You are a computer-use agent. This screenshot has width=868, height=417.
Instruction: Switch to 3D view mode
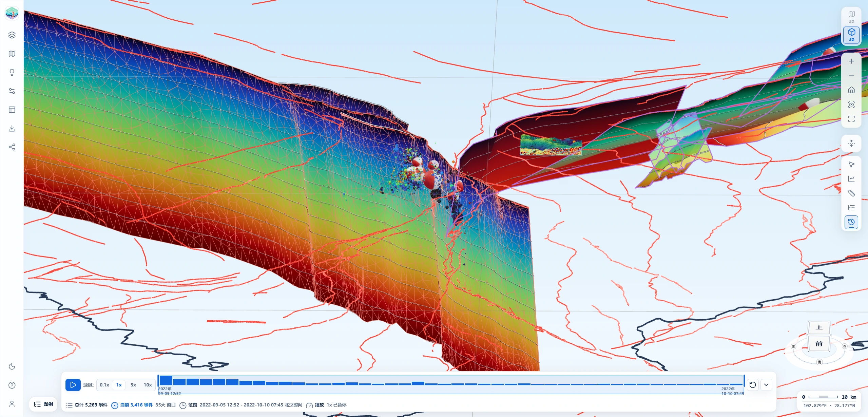[851, 35]
